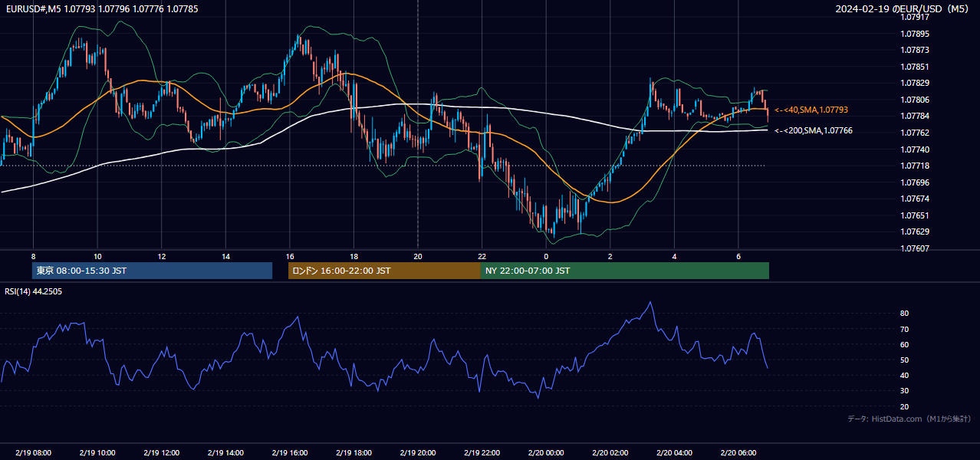This screenshot has width=980, height=460.
Task: Click price axis value 1.07895
Action: [x=914, y=34]
